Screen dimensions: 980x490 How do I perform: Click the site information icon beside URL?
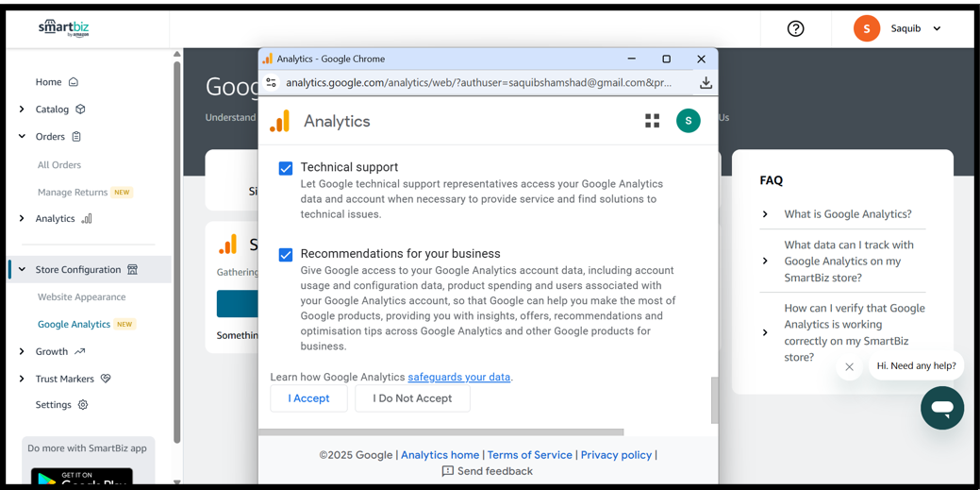(272, 83)
